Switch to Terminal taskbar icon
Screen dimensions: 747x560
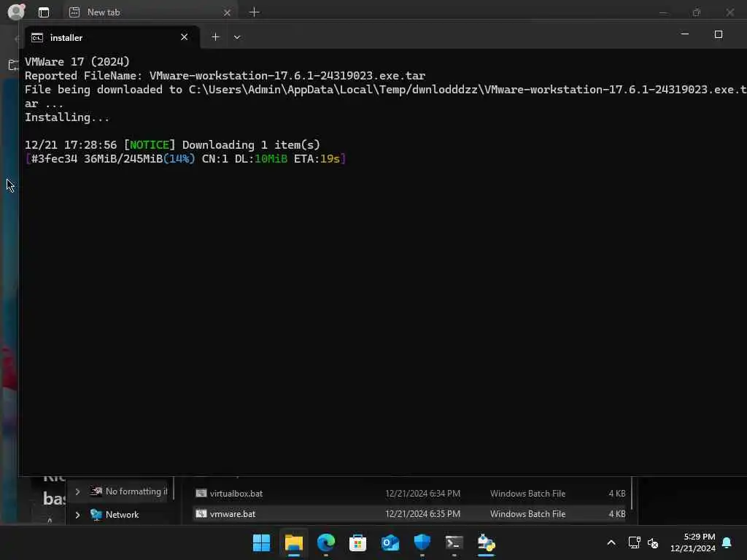454,542
